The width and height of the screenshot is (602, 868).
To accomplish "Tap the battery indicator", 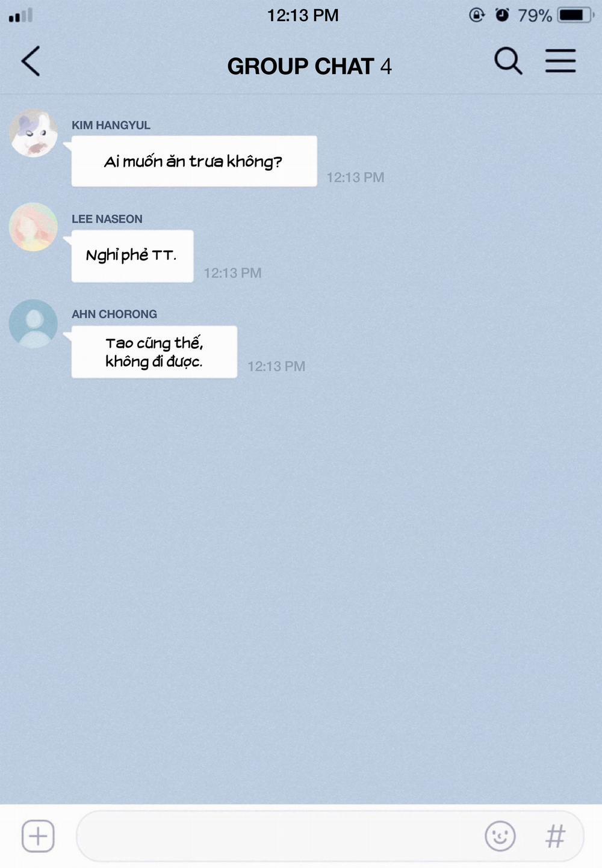I will pos(576,15).
